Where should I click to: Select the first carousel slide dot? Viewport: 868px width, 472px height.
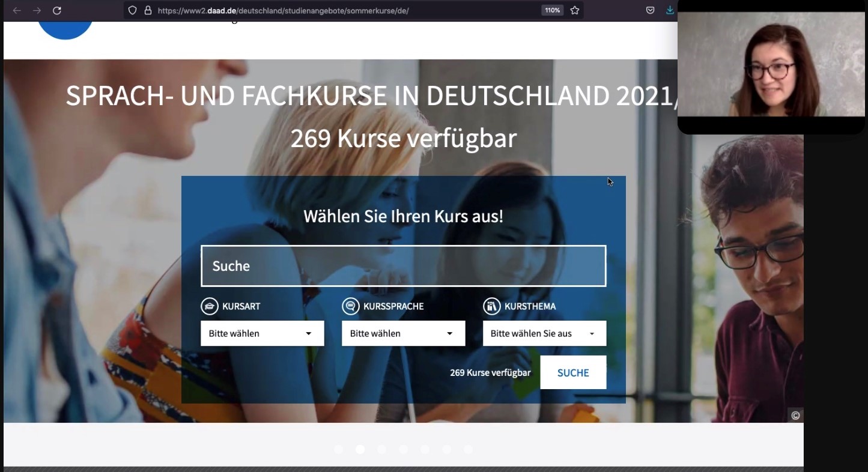tap(338, 449)
